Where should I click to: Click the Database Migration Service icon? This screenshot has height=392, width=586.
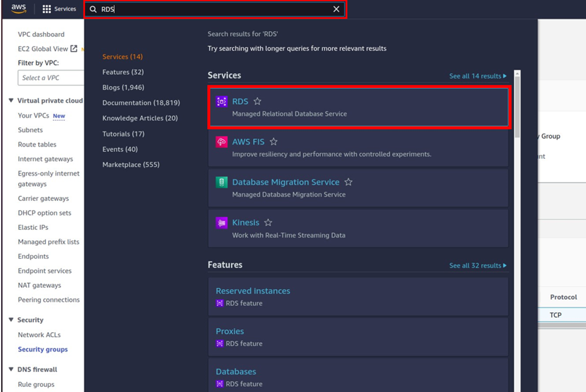pyautogui.click(x=221, y=182)
